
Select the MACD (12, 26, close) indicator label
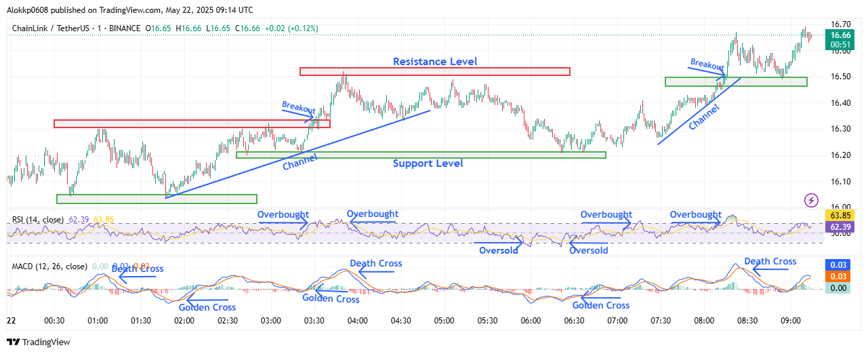49,267
